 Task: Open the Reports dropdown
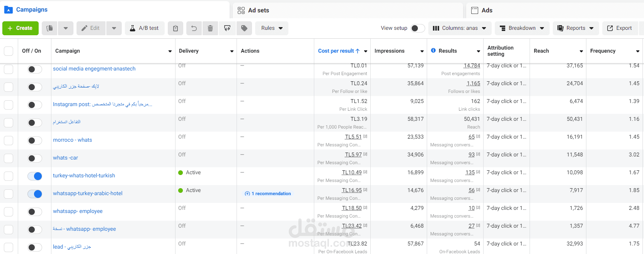click(576, 28)
